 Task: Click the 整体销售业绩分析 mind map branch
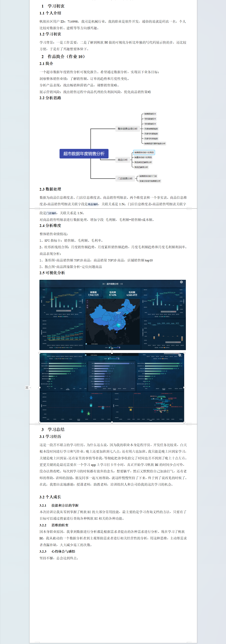(127, 129)
